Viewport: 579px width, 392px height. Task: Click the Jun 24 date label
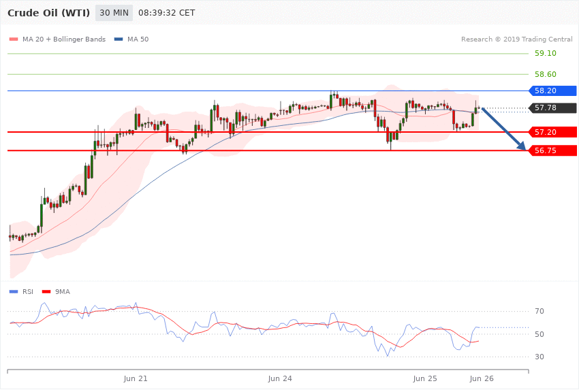pos(280,378)
